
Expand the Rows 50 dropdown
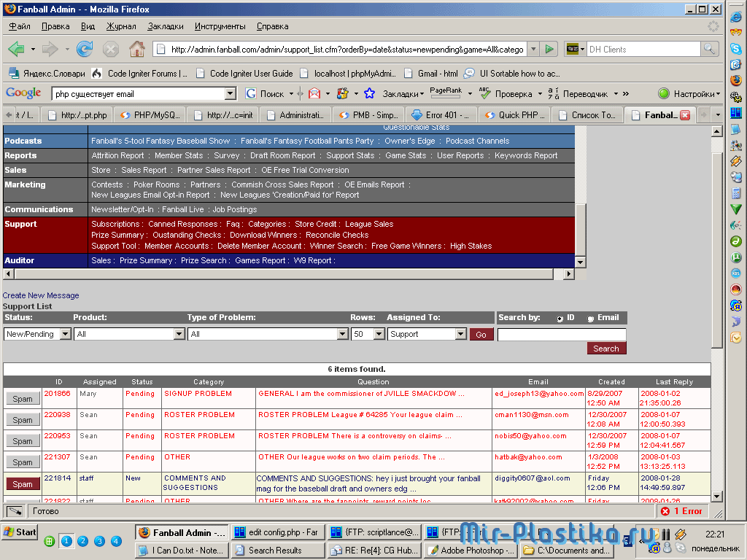(379, 334)
